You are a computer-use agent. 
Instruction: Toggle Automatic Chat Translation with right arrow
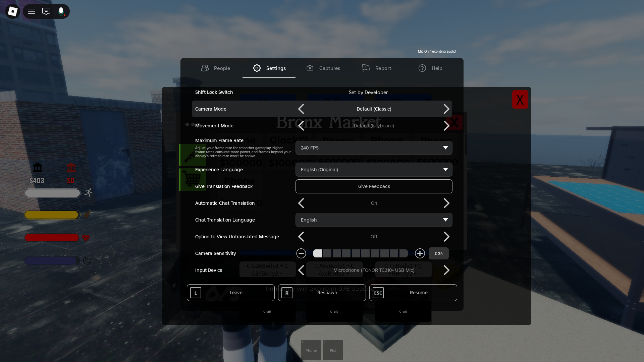pyautogui.click(x=446, y=203)
